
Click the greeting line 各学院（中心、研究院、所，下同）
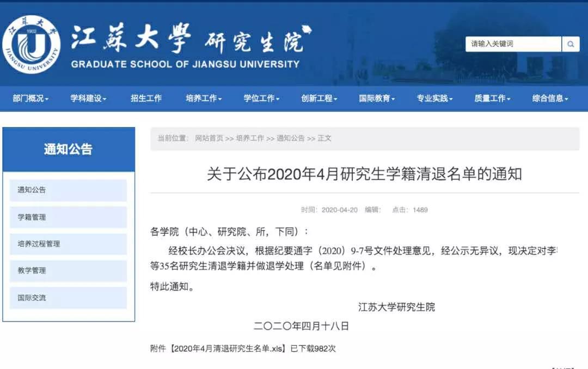229,232
